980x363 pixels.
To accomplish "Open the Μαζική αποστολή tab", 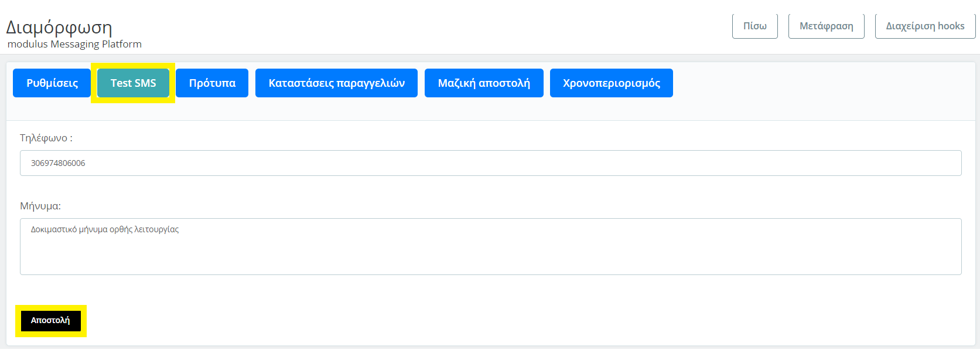I will click(484, 83).
